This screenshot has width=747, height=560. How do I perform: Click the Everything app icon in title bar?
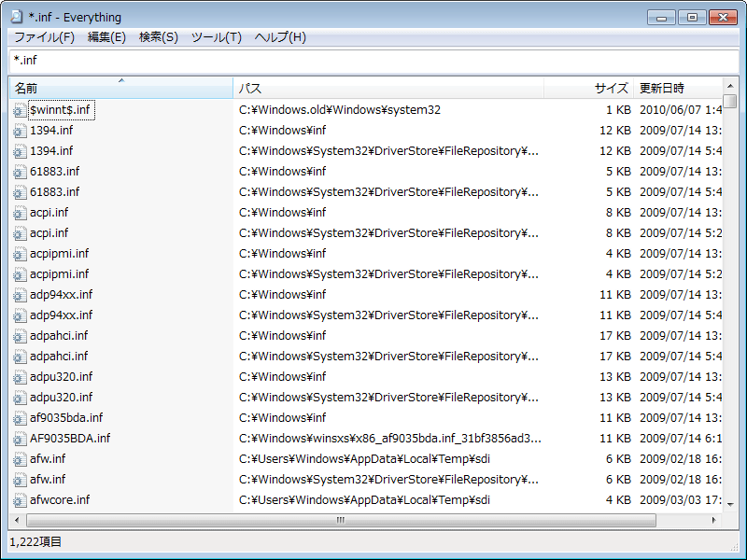point(17,17)
